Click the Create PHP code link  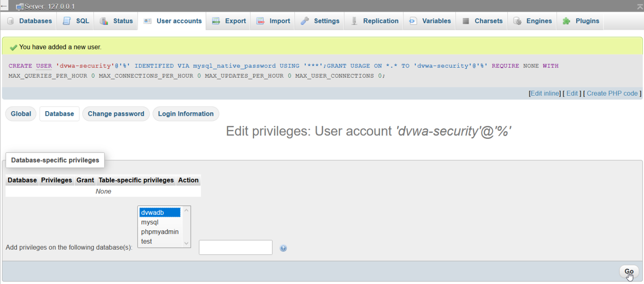tap(612, 93)
